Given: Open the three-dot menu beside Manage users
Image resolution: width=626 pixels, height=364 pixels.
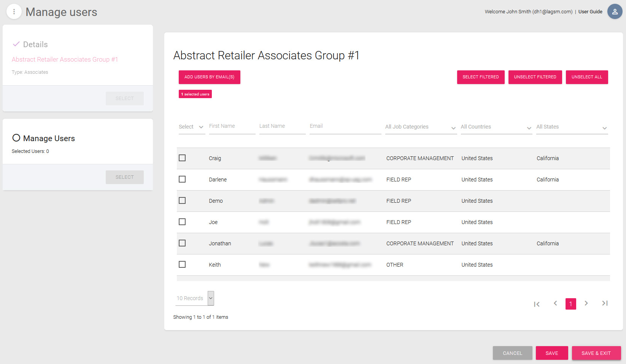Looking at the screenshot, I should [14, 12].
